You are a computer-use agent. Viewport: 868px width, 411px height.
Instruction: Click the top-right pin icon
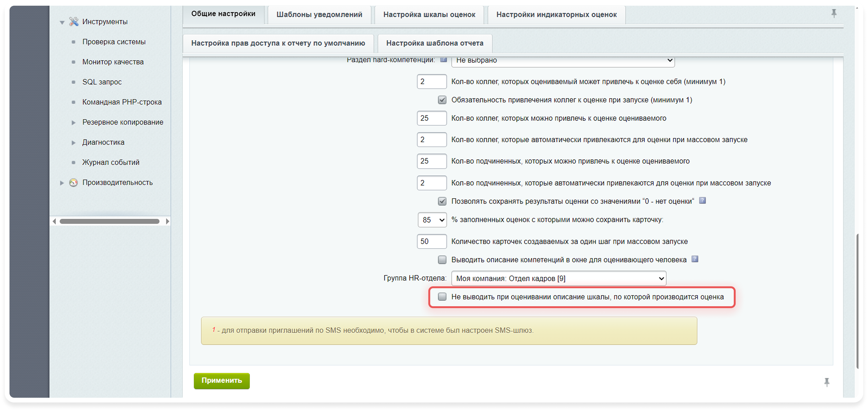pyautogui.click(x=834, y=14)
